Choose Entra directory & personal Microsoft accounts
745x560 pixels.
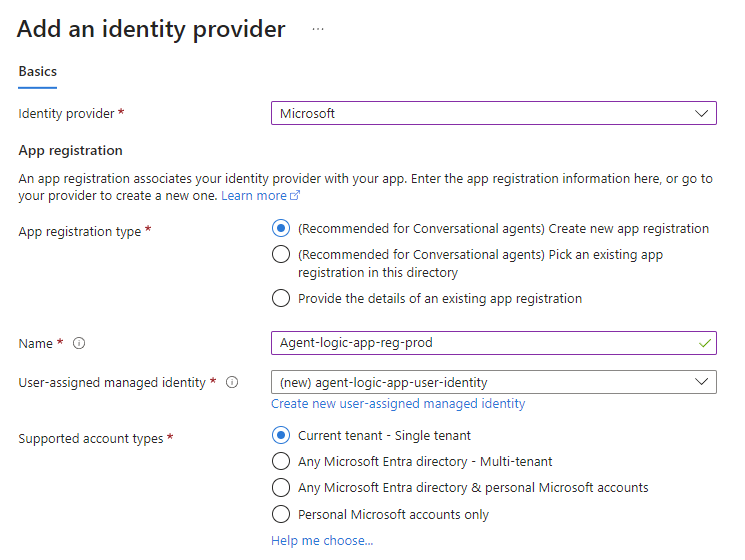pyautogui.click(x=281, y=487)
